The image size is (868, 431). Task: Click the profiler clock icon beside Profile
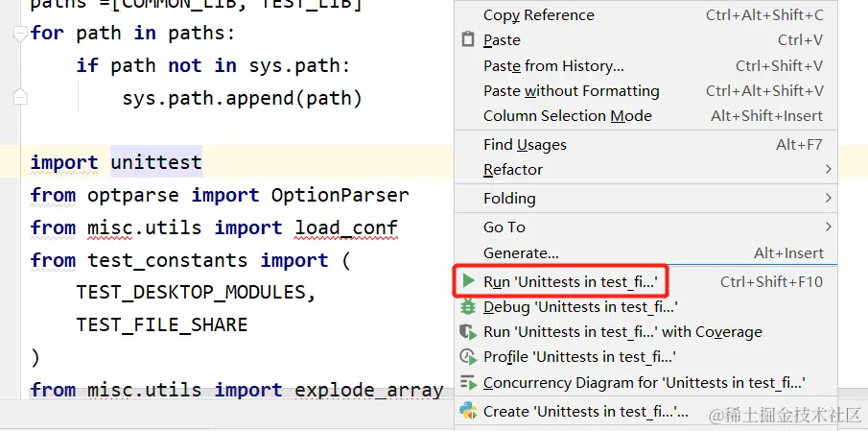(468, 357)
